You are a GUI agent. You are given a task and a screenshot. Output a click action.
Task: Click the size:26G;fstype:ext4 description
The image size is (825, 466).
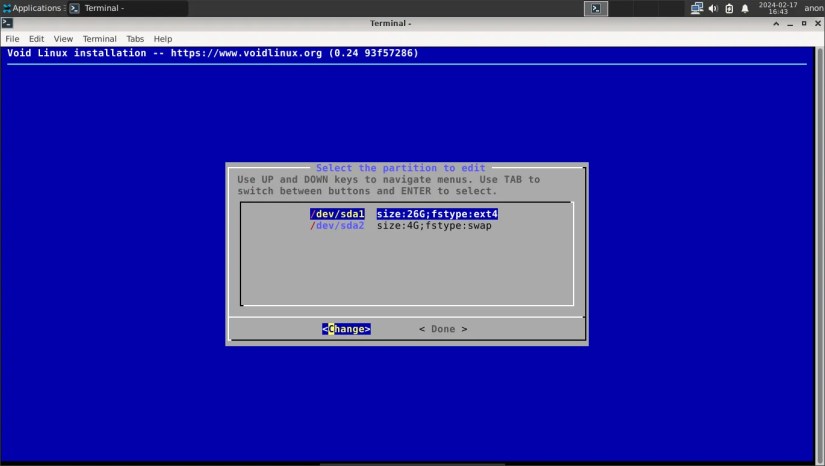(437, 214)
